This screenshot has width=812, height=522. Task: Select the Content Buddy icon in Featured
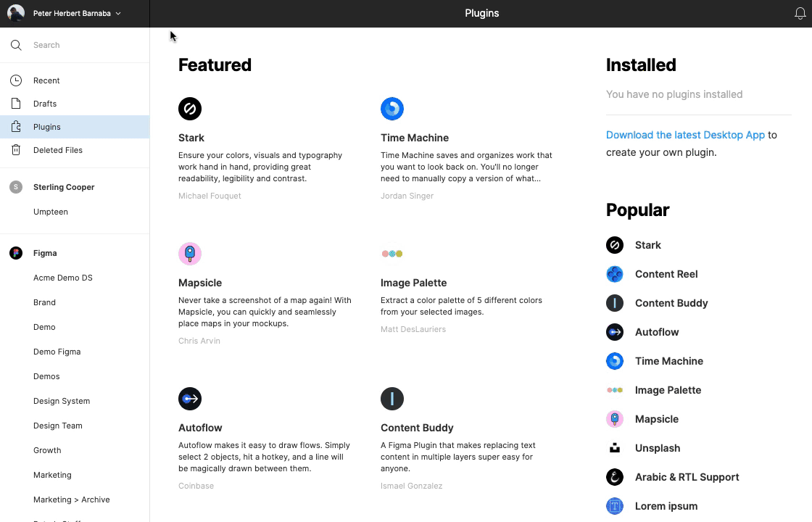(392, 399)
